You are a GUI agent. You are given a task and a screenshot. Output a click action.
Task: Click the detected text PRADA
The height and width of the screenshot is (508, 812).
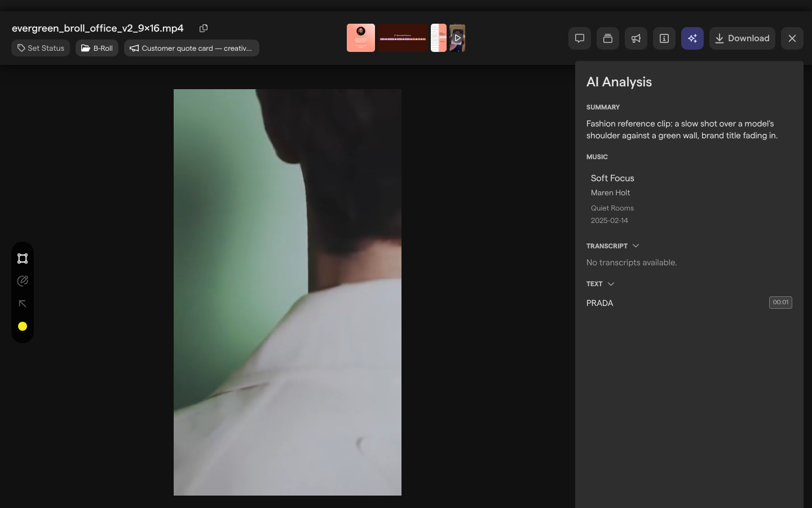[599, 303]
